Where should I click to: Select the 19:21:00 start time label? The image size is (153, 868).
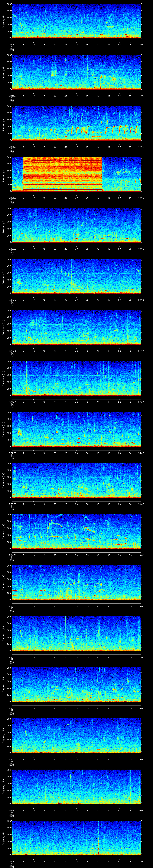[x=12, y=402]
